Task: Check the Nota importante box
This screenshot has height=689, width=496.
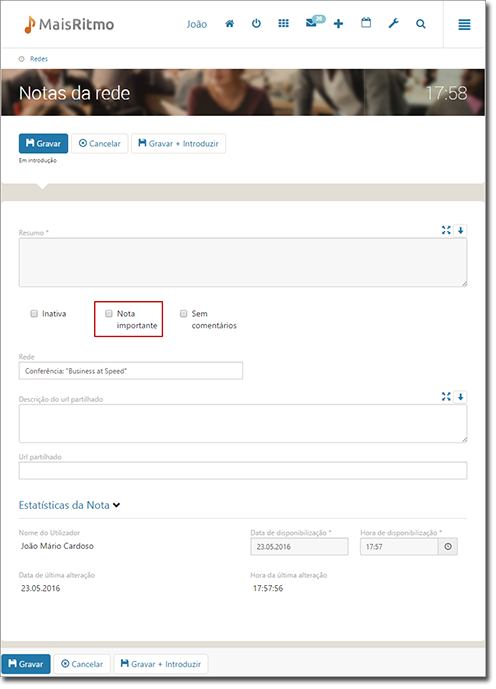Action: click(109, 313)
